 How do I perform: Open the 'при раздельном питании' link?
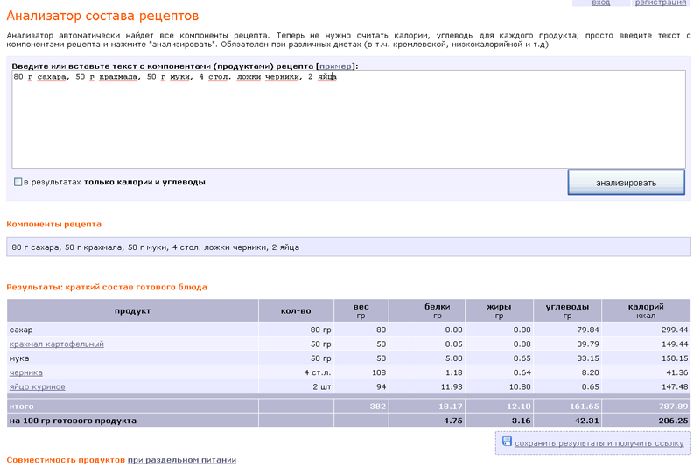pos(182,460)
